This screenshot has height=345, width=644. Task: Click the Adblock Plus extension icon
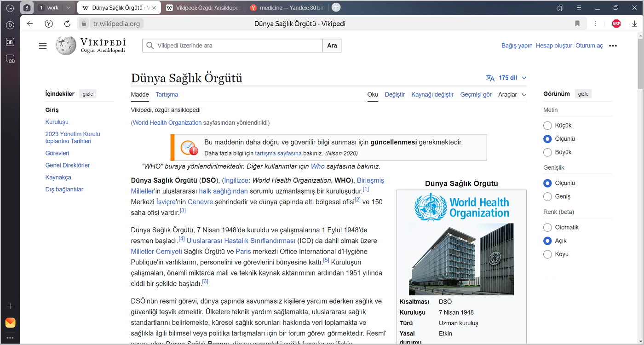(x=616, y=24)
